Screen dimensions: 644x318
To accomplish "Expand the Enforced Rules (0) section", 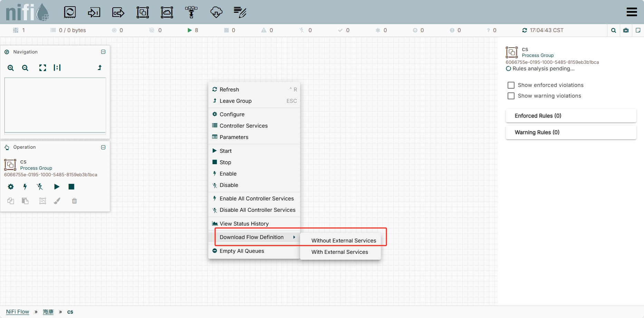I will (x=571, y=116).
